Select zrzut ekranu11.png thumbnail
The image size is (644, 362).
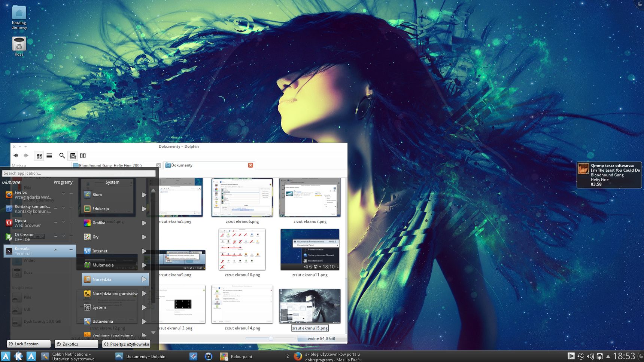click(x=310, y=249)
